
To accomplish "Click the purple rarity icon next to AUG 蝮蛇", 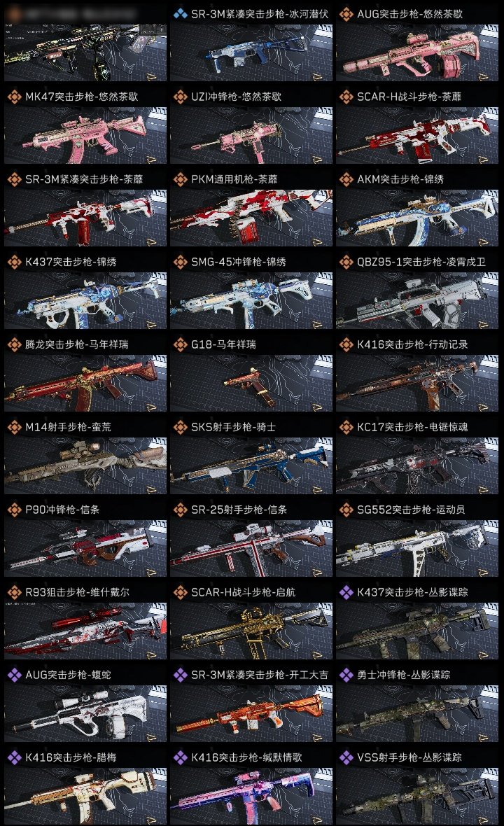I will pyautogui.click(x=14, y=675).
